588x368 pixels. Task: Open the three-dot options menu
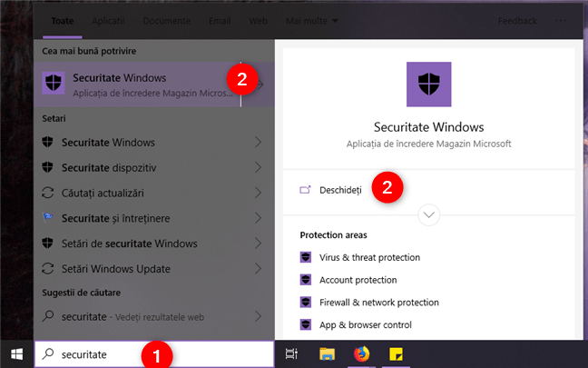tap(561, 21)
